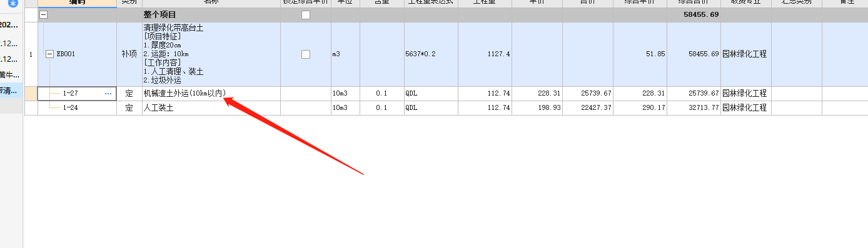Click the blue download arrow icon in sidebar
Image resolution: width=868 pixels, height=248 pixels.
click(x=13, y=2)
